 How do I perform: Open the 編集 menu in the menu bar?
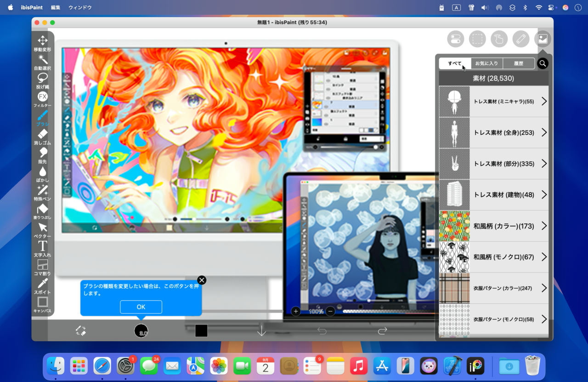[56, 7]
